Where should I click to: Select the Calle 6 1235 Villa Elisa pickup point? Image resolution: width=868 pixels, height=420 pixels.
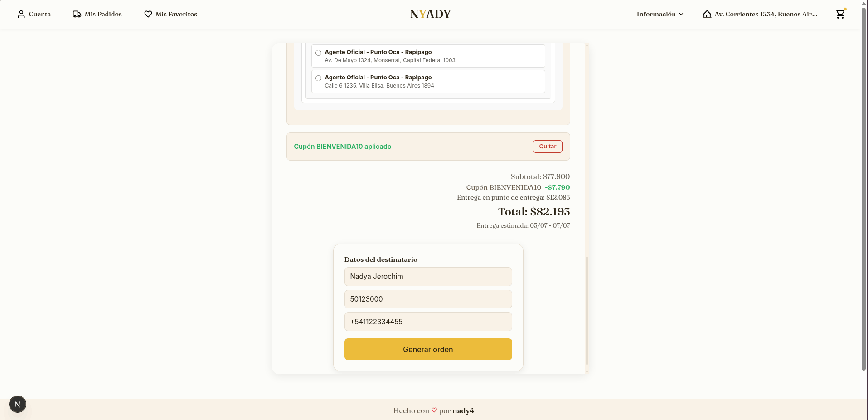tap(428, 81)
